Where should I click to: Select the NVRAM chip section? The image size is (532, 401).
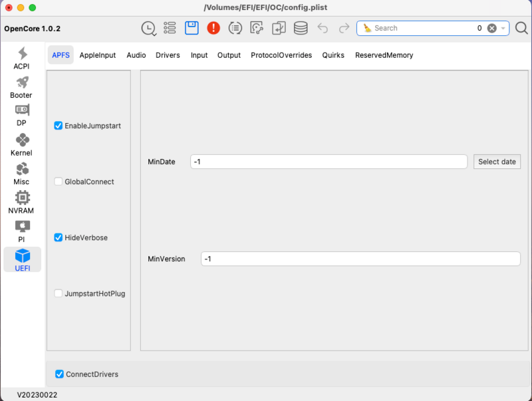point(22,203)
